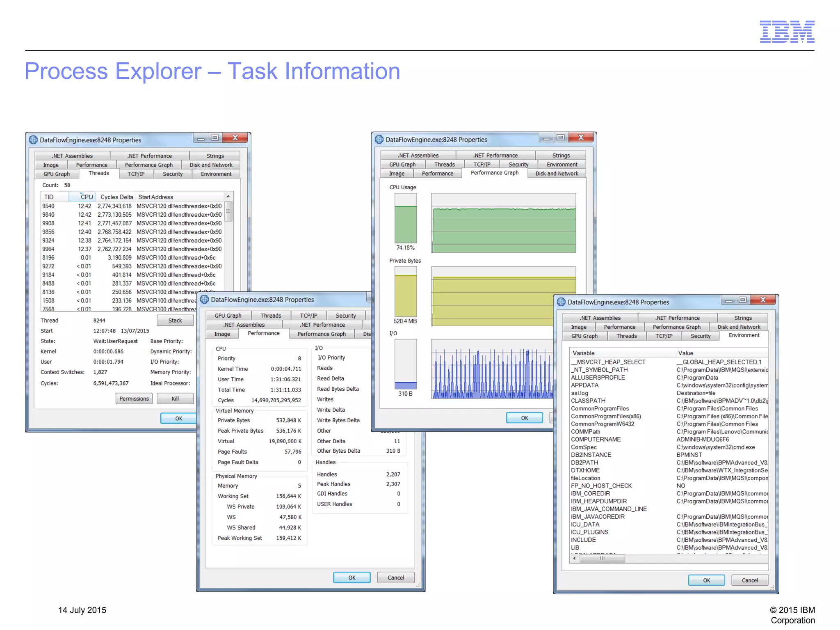
Task: Click OK in the Environment window
Action: pyautogui.click(x=707, y=580)
